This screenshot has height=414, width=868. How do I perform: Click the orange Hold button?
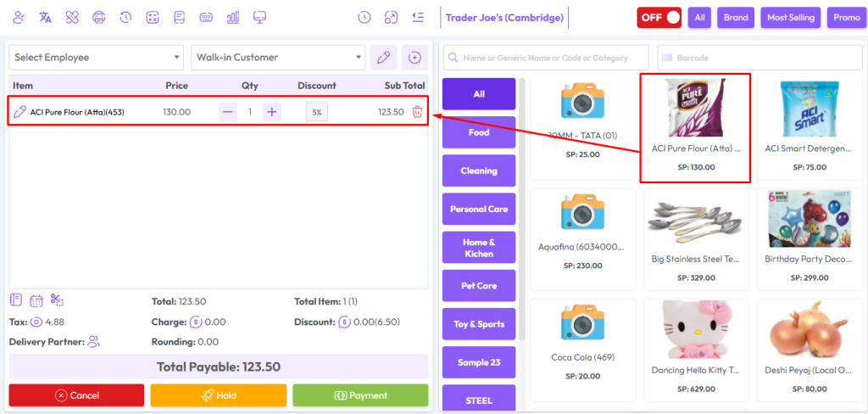pyautogui.click(x=219, y=395)
